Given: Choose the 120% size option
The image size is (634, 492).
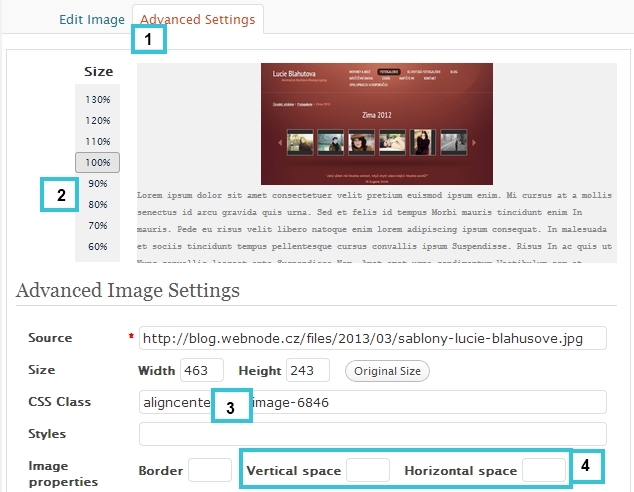Looking at the screenshot, I should pos(98,120).
